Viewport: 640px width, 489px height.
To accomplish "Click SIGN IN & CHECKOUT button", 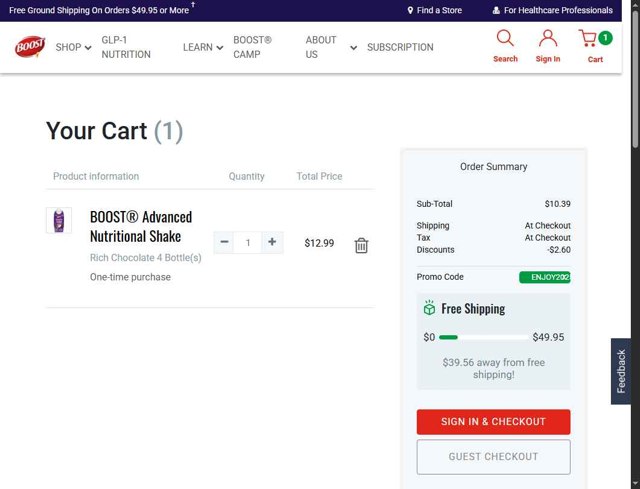I will pyautogui.click(x=493, y=422).
